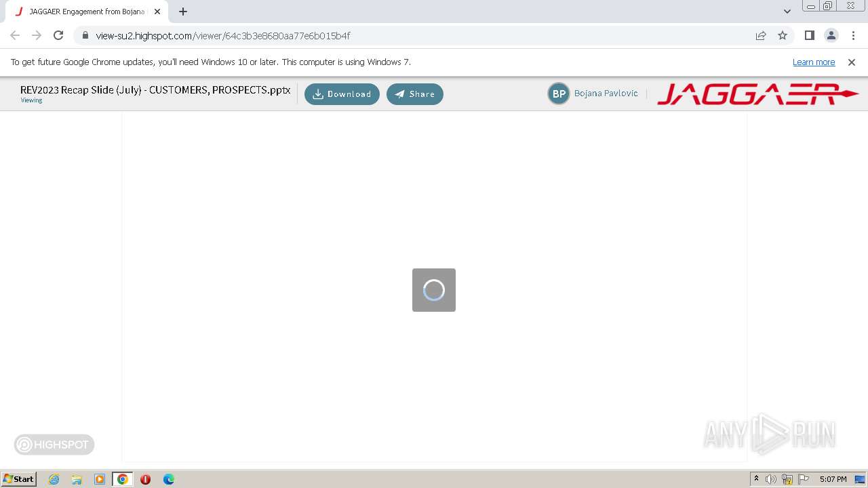Expand the tab search dropdown

click(787, 12)
